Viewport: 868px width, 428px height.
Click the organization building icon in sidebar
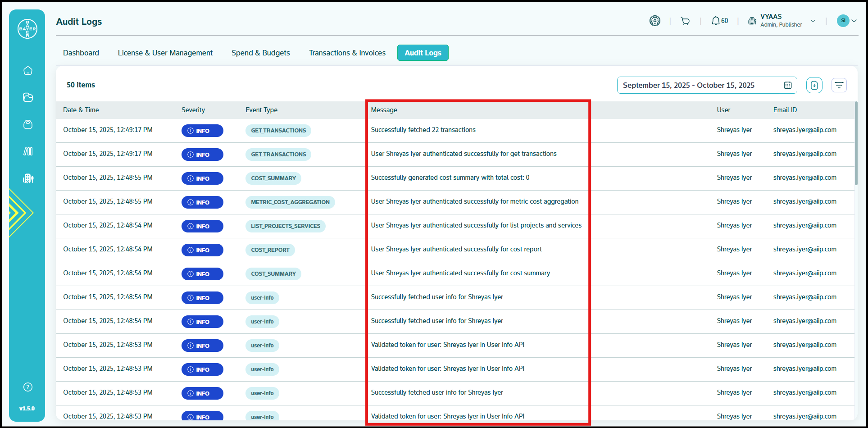click(x=28, y=178)
